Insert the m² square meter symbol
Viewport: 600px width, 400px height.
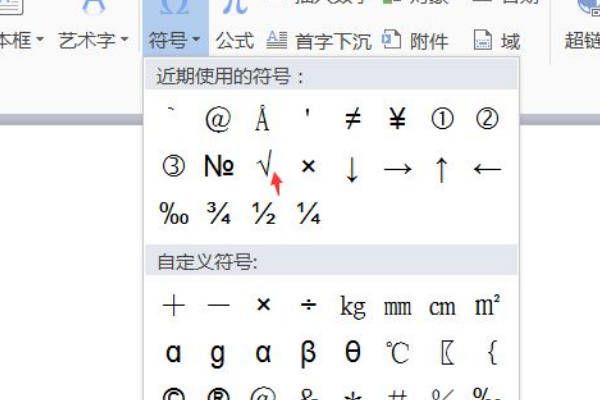[487, 305]
